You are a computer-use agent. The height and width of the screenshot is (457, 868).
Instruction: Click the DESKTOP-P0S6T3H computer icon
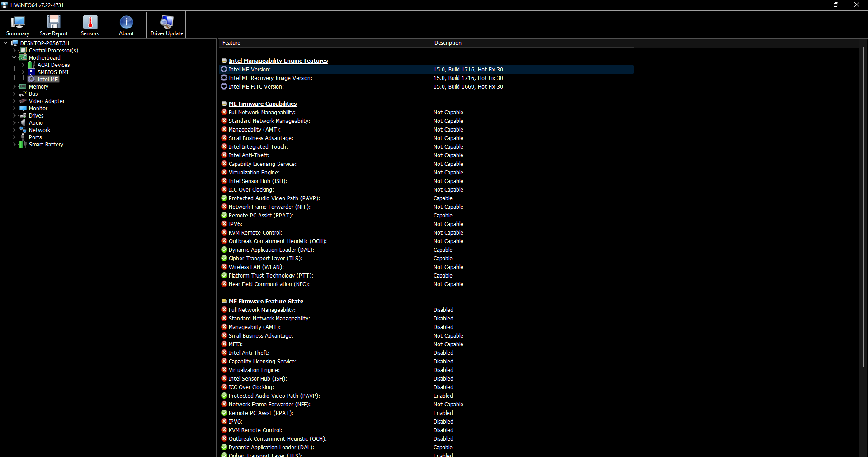point(14,43)
